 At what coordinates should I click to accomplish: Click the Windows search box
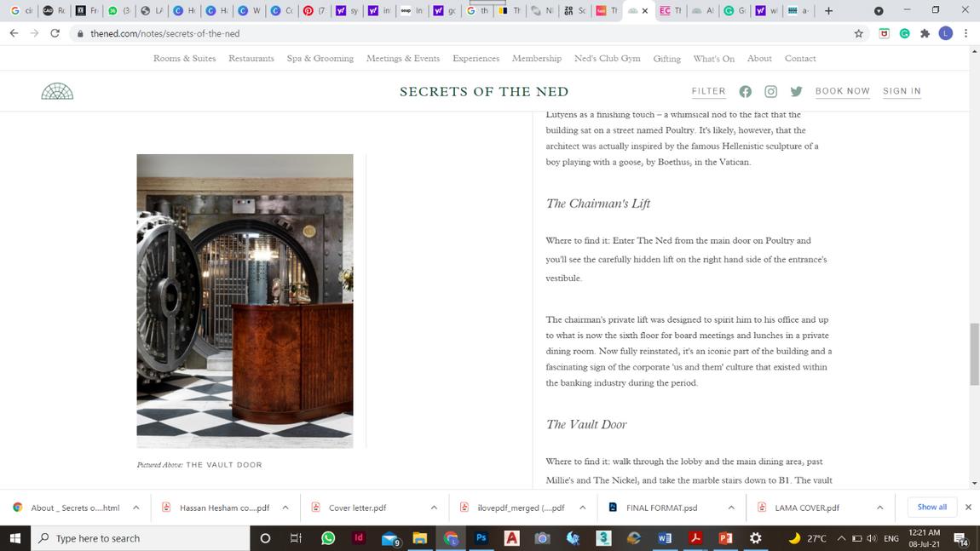point(140,538)
